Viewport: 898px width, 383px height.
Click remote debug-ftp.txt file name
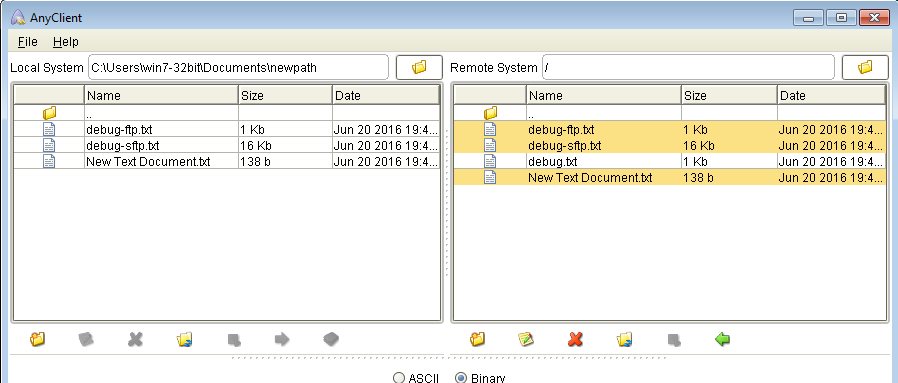561,129
